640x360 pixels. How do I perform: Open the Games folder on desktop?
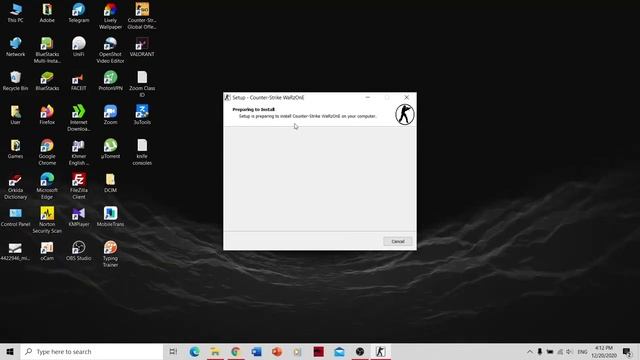point(16,149)
